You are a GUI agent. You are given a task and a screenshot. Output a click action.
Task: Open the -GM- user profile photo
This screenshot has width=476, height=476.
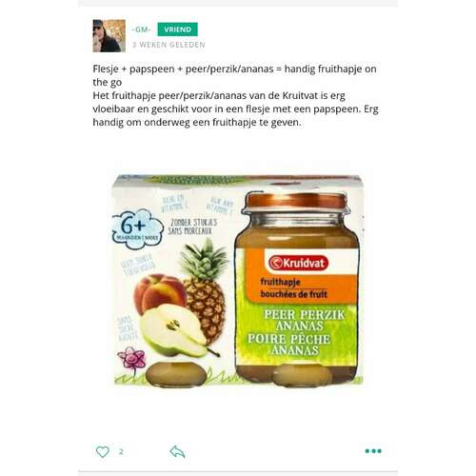(x=109, y=36)
